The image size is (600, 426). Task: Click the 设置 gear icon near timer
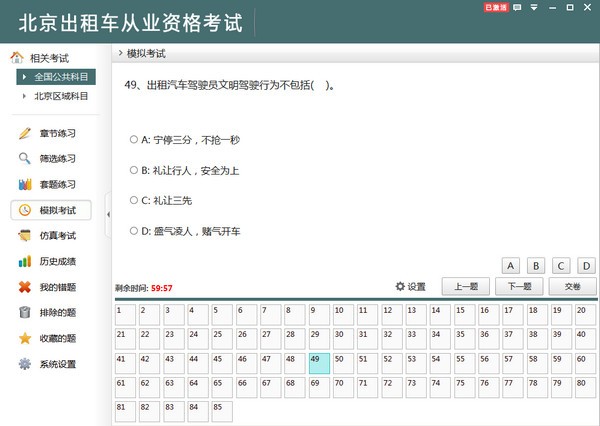400,286
